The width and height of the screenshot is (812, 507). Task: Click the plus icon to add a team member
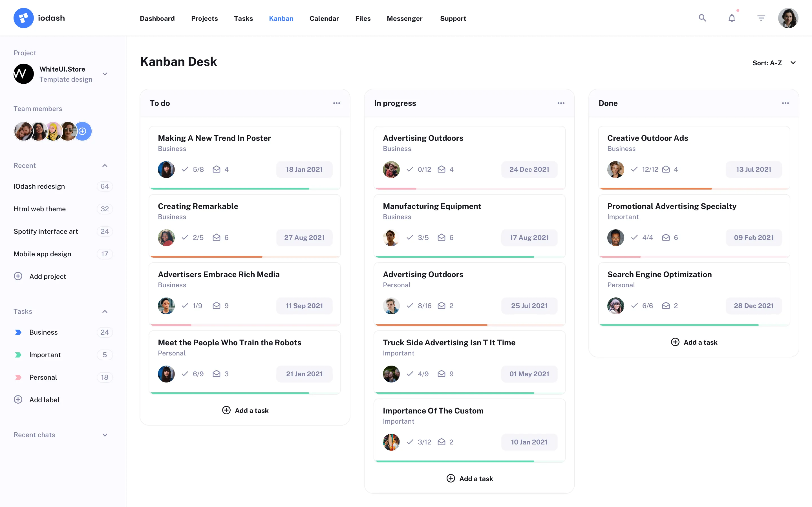click(x=83, y=131)
